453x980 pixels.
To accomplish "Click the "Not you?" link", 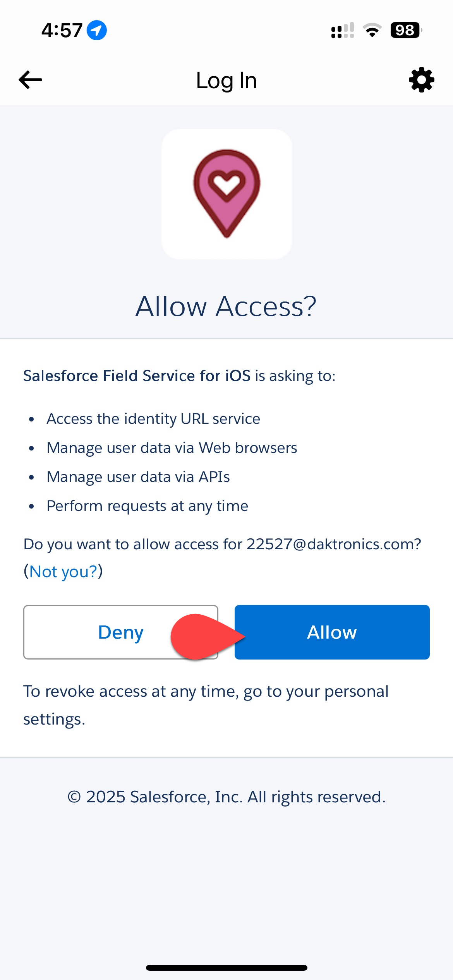I will pos(63,571).
